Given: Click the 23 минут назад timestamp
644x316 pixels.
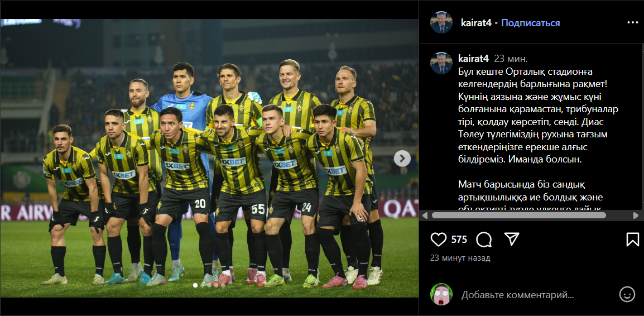Looking at the screenshot, I should (460, 258).
